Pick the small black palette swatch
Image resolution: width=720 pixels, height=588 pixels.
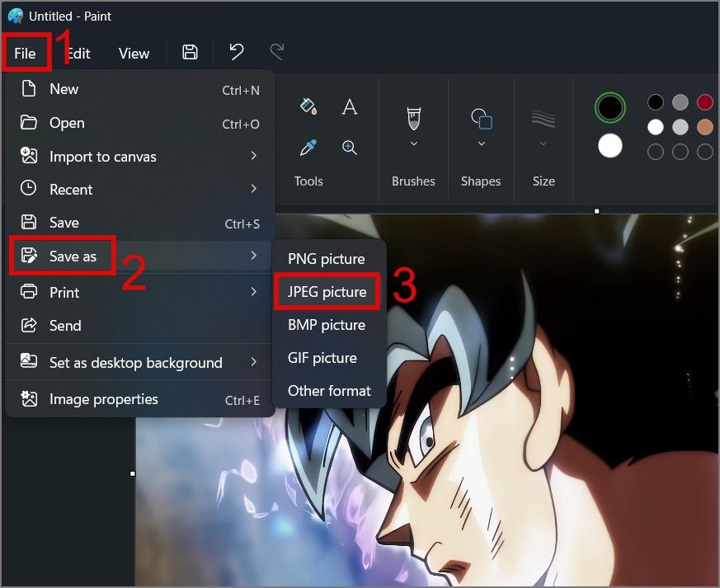pyautogui.click(x=655, y=102)
